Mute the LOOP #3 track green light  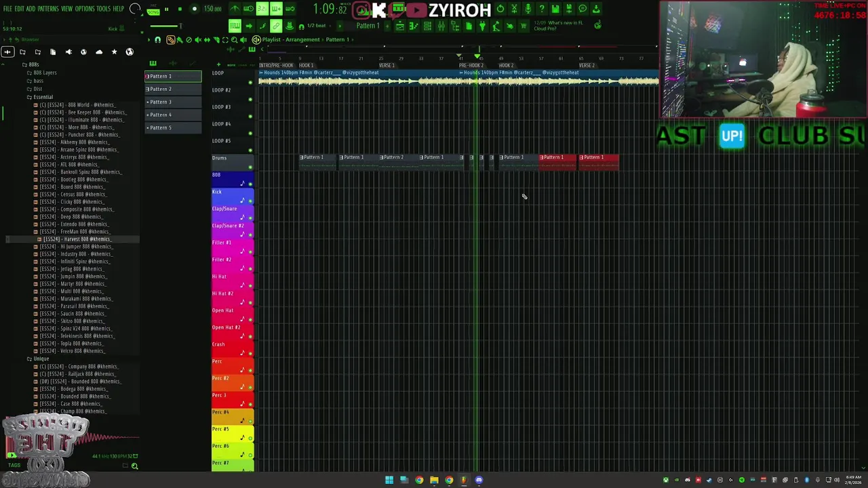250,116
